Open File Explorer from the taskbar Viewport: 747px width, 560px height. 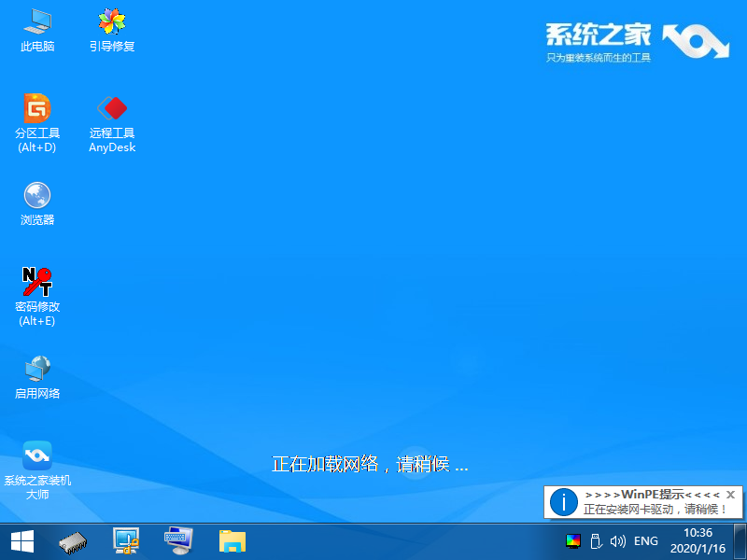click(x=232, y=541)
